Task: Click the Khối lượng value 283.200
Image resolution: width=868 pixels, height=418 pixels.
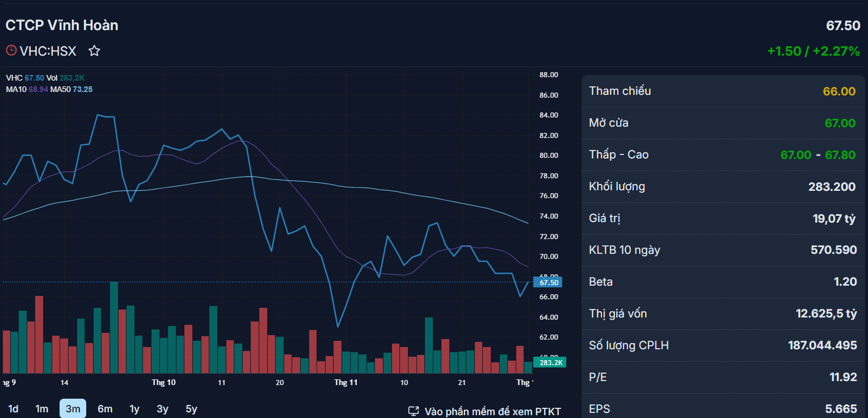Action: coord(832,187)
